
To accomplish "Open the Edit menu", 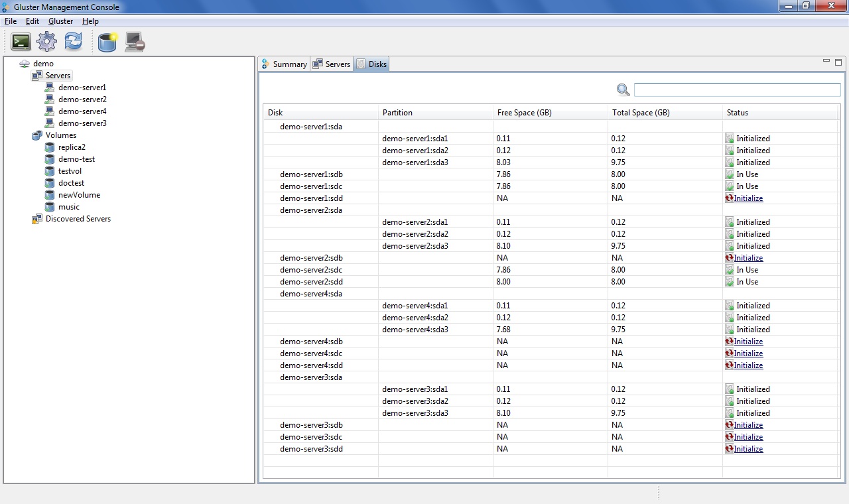I will [32, 21].
